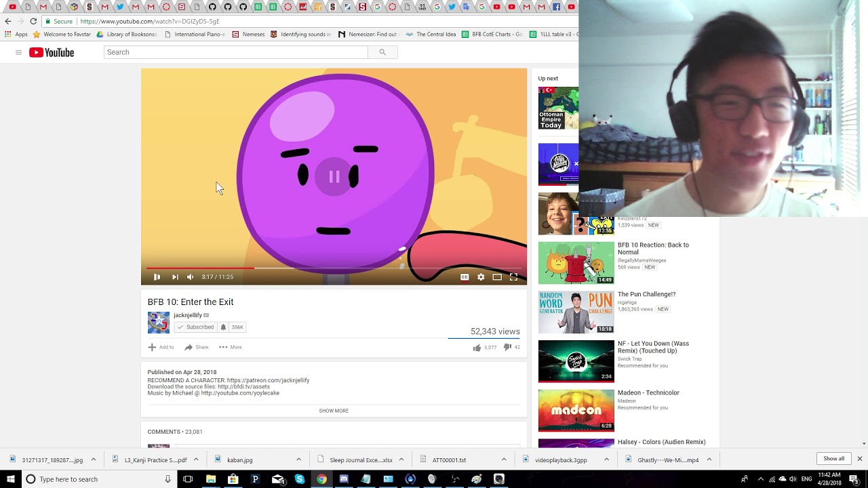Toggle closed captions in the video player
The width and height of the screenshot is (868, 488).
(465, 277)
